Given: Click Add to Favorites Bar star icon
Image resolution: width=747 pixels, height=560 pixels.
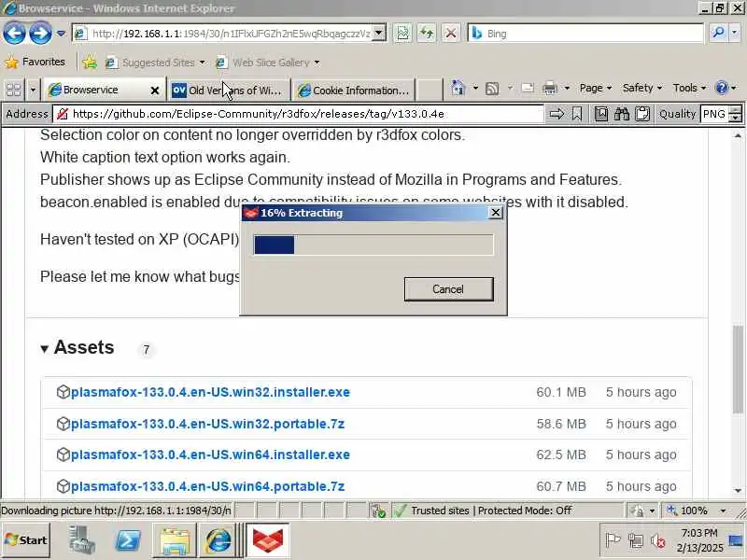Looking at the screenshot, I should pyautogui.click(x=90, y=63).
